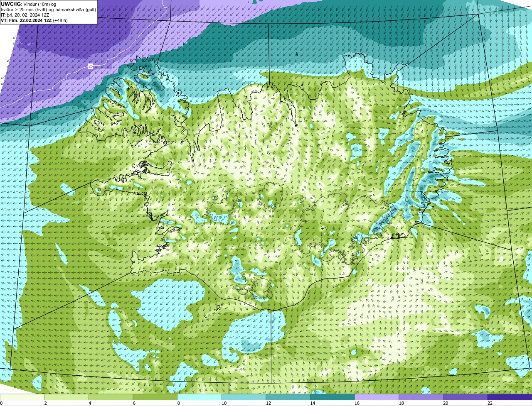The width and height of the screenshot is (532, 406).
Task: Click the "25" gust contour label
Action: (91, 66)
